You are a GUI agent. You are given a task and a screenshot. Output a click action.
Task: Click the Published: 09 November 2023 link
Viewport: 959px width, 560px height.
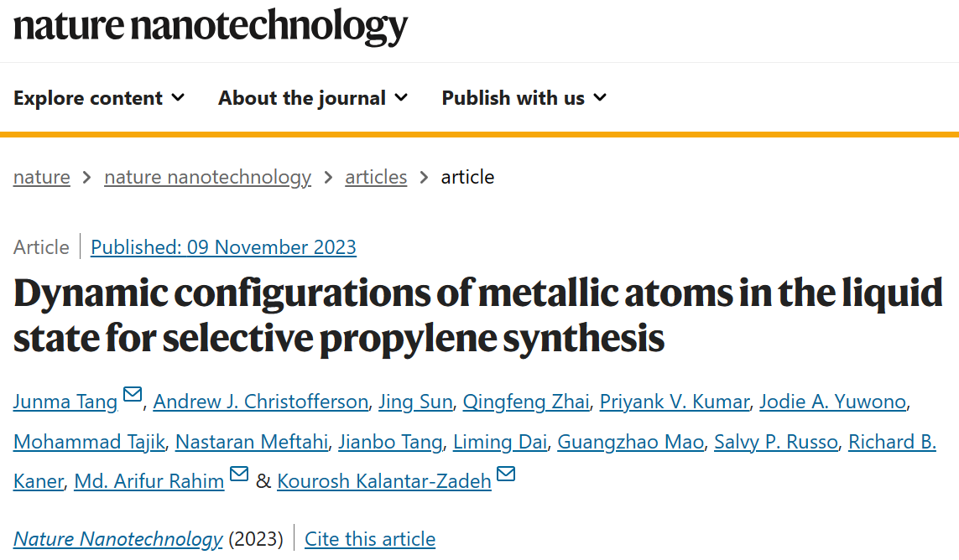[x=223, y=247]
